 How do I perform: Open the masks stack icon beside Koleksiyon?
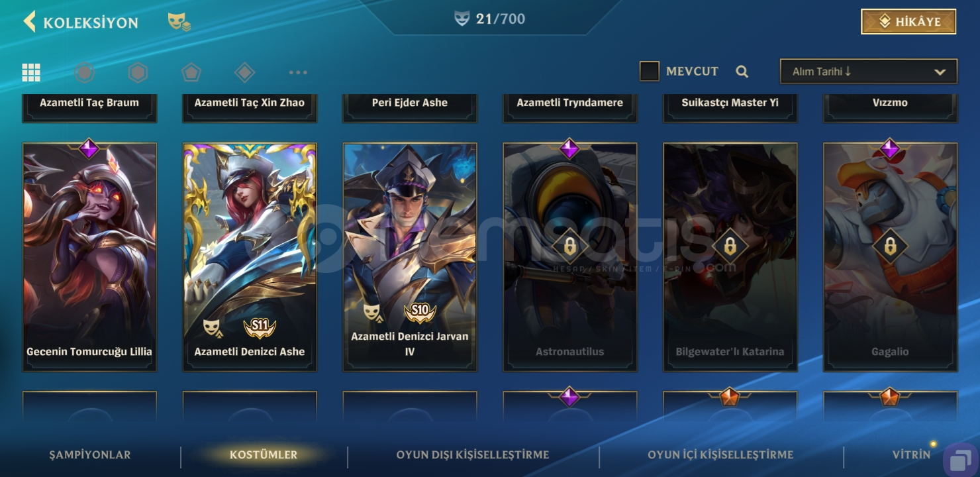pos(179,23)
